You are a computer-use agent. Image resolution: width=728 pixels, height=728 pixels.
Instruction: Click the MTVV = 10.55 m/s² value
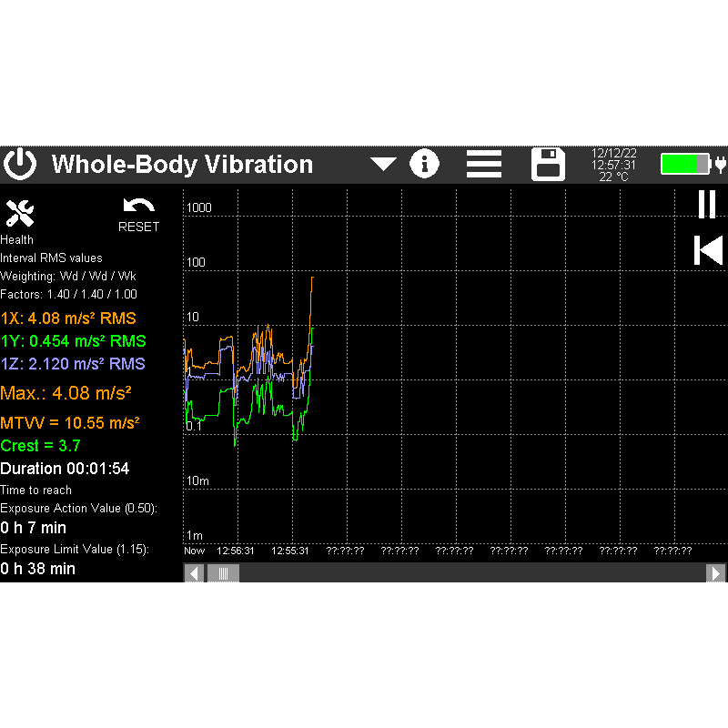point(70,423)
